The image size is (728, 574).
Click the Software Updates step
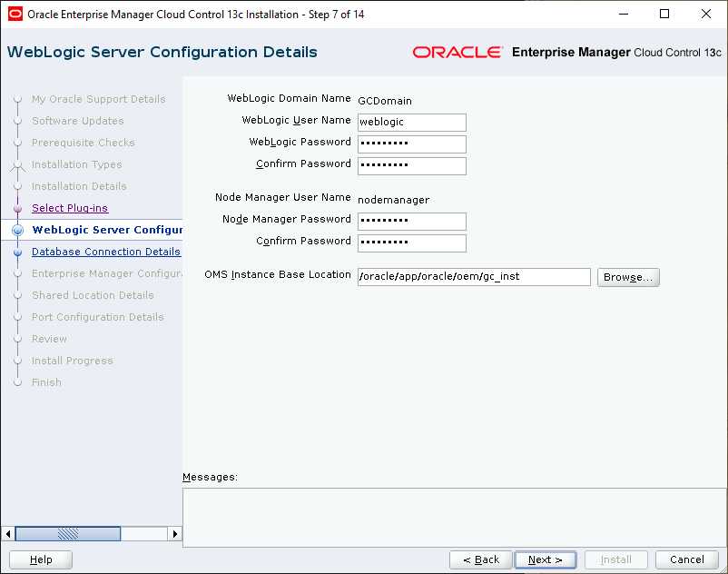tap(77, 121)
